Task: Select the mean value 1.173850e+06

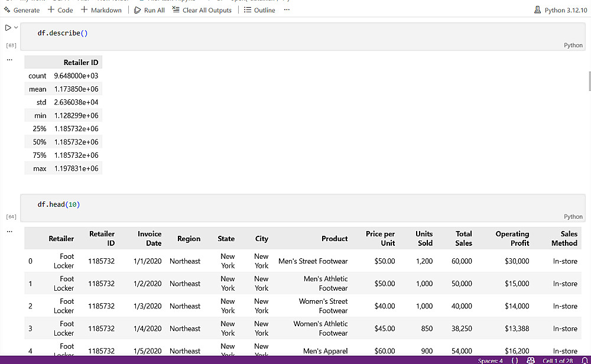Action: point(76,89)
